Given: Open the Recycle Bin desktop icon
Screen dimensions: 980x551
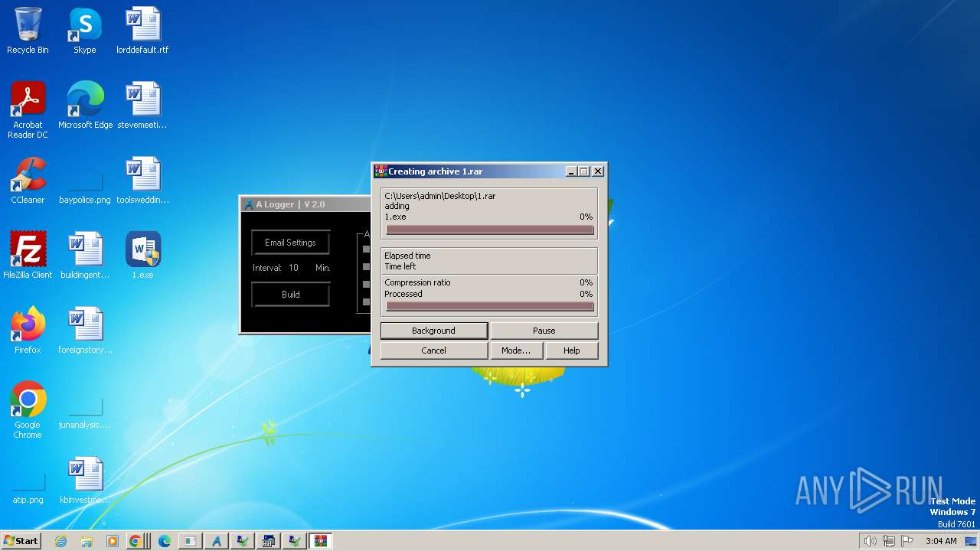Looking at the screenshot, I should 28,31.
